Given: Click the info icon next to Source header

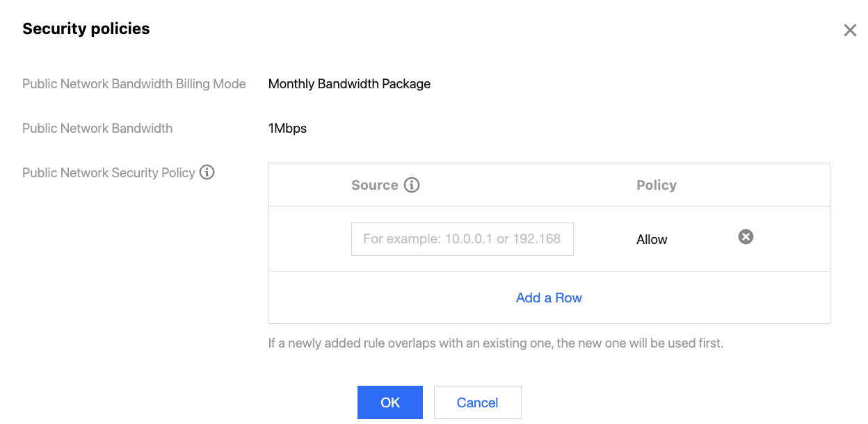Looking at the screenshot, I should point(412,185).
